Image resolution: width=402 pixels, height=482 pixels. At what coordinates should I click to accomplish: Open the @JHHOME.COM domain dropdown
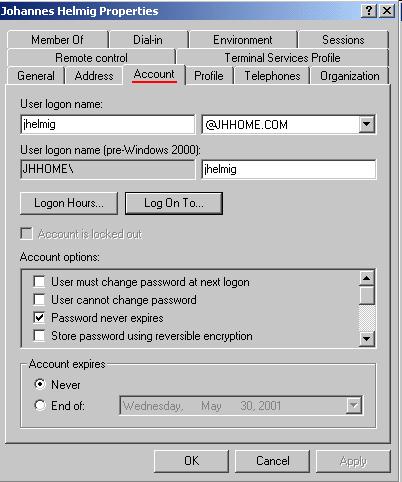[x=367, y=124]
